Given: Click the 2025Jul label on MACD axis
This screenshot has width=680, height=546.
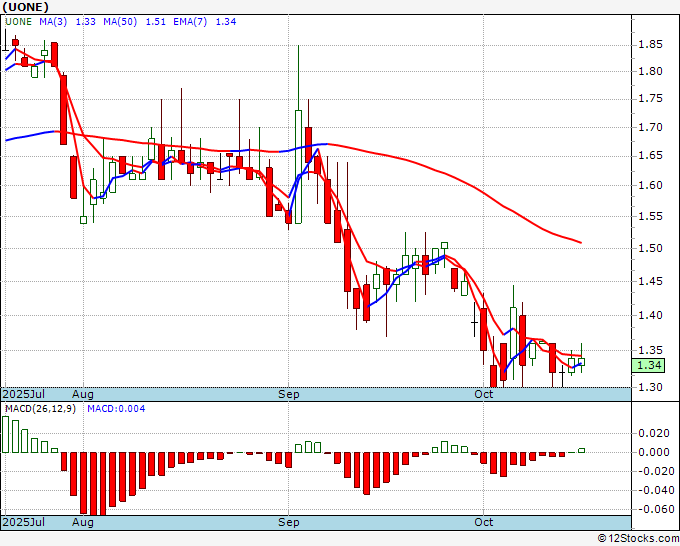Looking at the screenshot, I should (23, 522).
